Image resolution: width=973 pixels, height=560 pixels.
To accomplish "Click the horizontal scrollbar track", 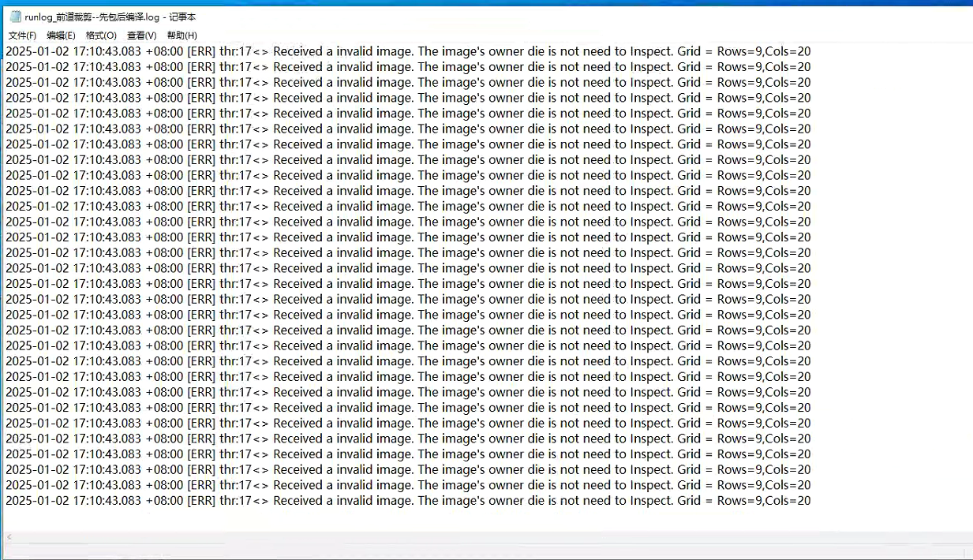I will point(489,537).
